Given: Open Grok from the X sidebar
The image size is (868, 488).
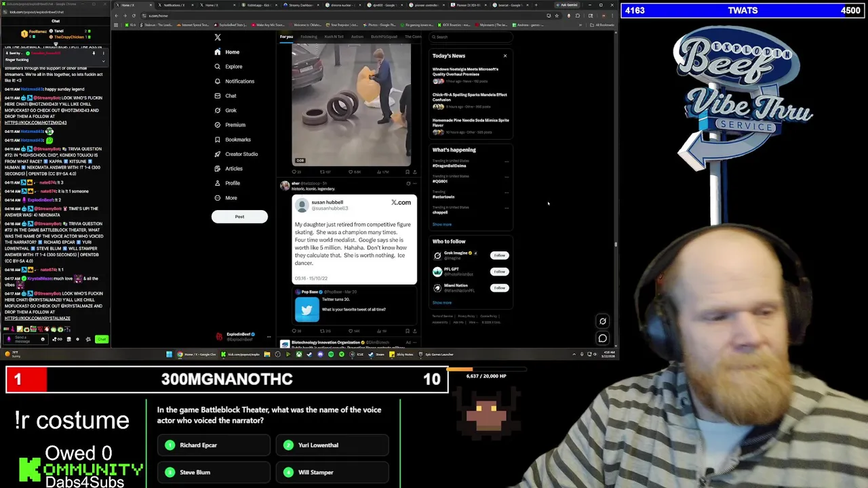Looking at the screenshot, I should pos(225,110).
